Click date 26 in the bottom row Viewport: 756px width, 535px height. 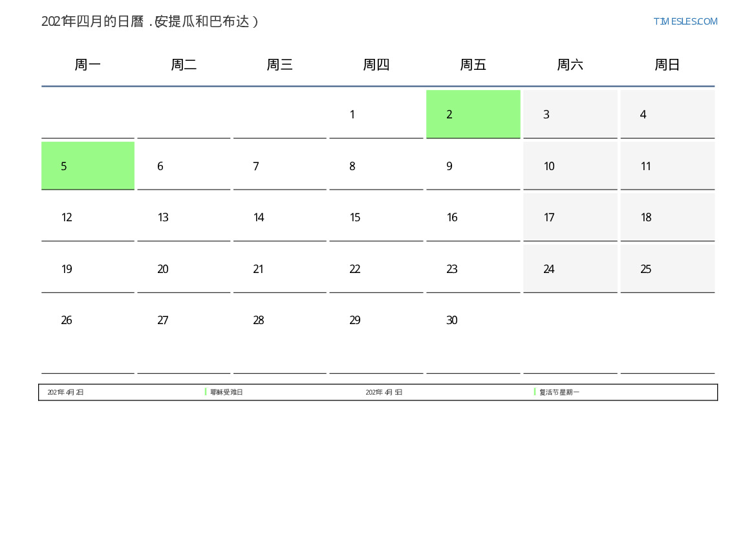(x=67, y=320)
